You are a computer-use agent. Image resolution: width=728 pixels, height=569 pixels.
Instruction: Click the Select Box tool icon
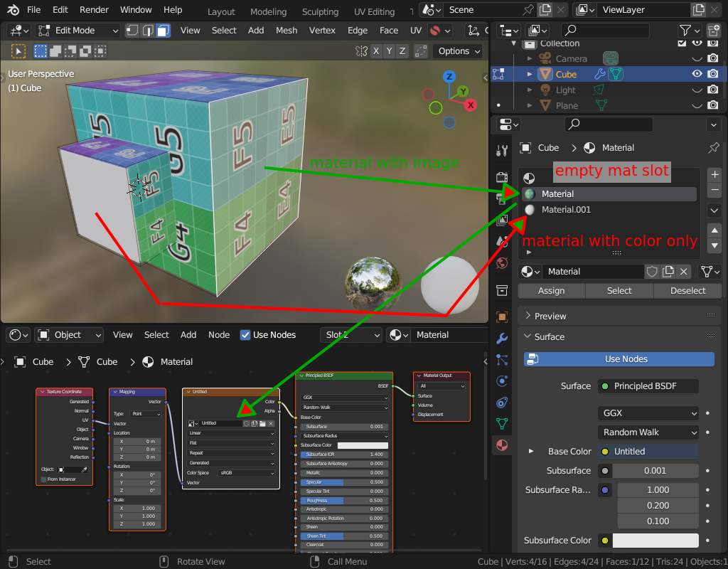[18, 51]
